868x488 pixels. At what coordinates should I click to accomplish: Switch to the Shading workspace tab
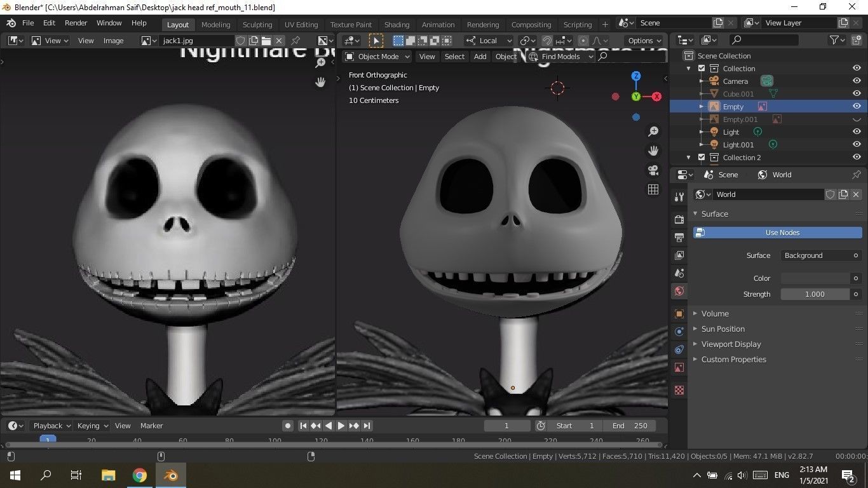(397, 25)
